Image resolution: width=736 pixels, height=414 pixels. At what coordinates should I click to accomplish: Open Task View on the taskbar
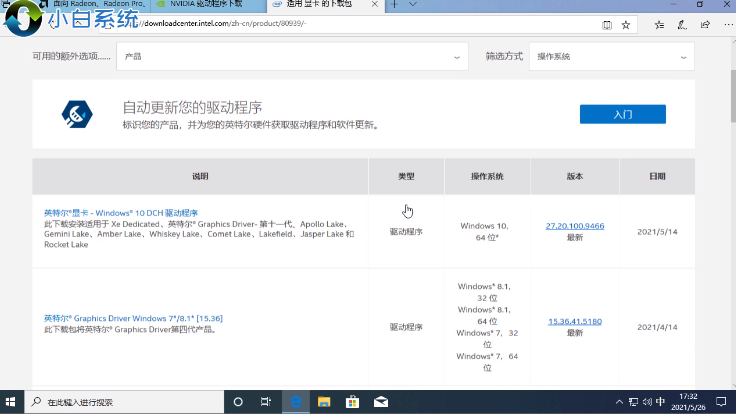(266, 402)
